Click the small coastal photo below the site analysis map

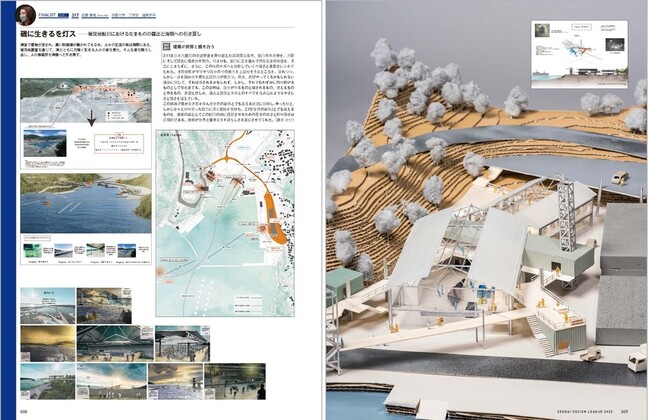tap(45, 143)
